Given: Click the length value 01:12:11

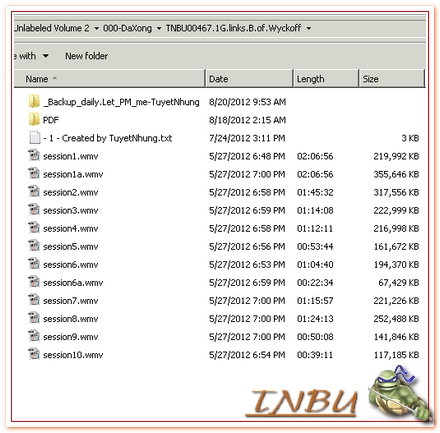Looking at the screenshot, I should [315, 228].
